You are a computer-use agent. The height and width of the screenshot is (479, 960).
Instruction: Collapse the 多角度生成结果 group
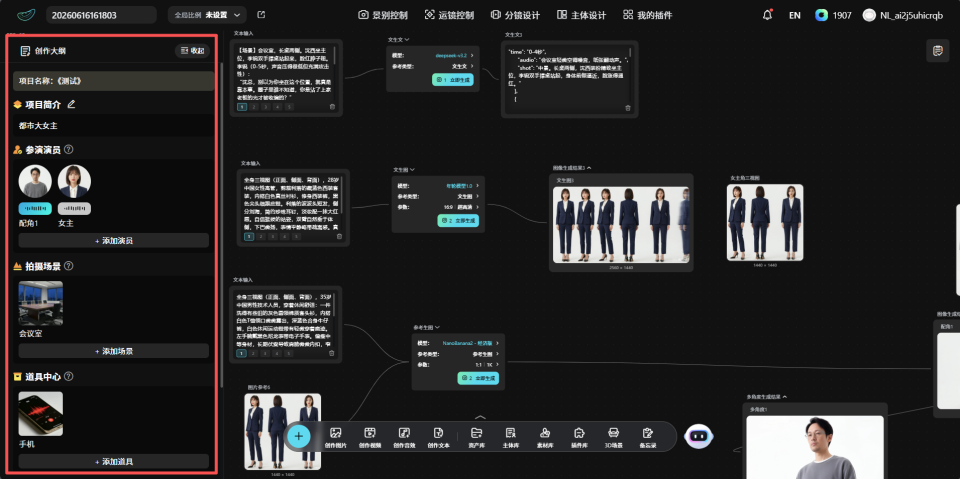coord(785,397)
